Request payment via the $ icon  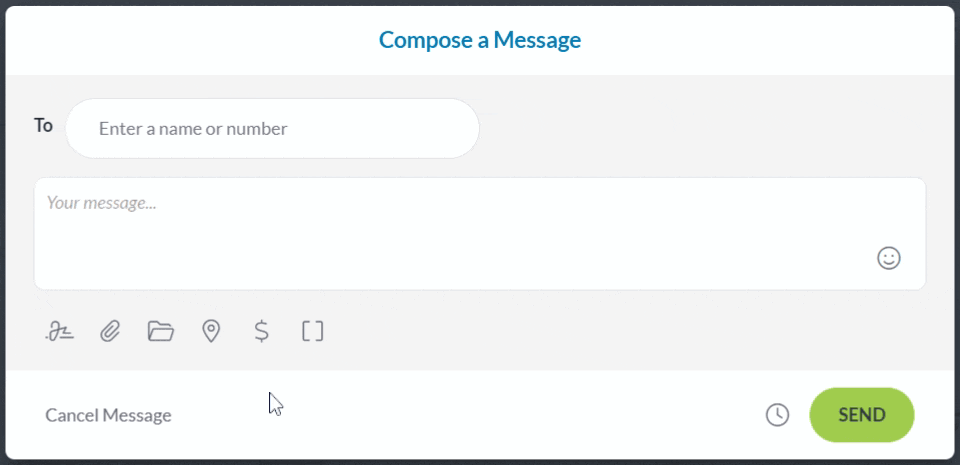pyautogui.click(x=262, y=331)
